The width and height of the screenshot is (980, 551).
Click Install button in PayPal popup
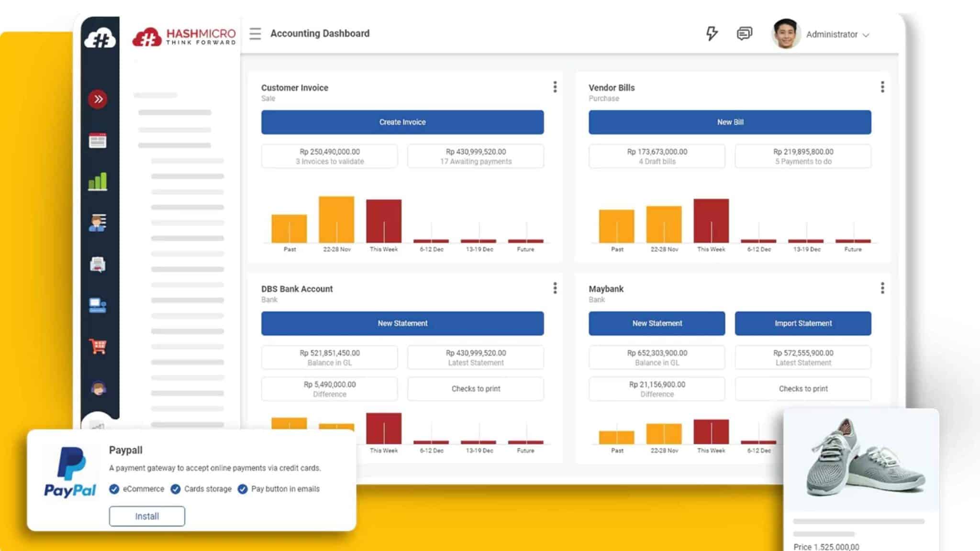(x=147, y=516)
